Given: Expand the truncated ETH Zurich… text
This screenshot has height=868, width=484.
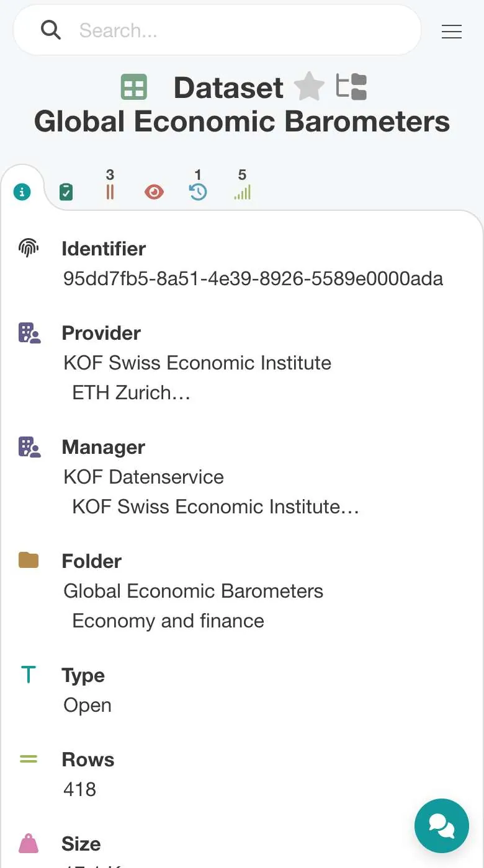Looking at the screenshot, I should [131, 392].
